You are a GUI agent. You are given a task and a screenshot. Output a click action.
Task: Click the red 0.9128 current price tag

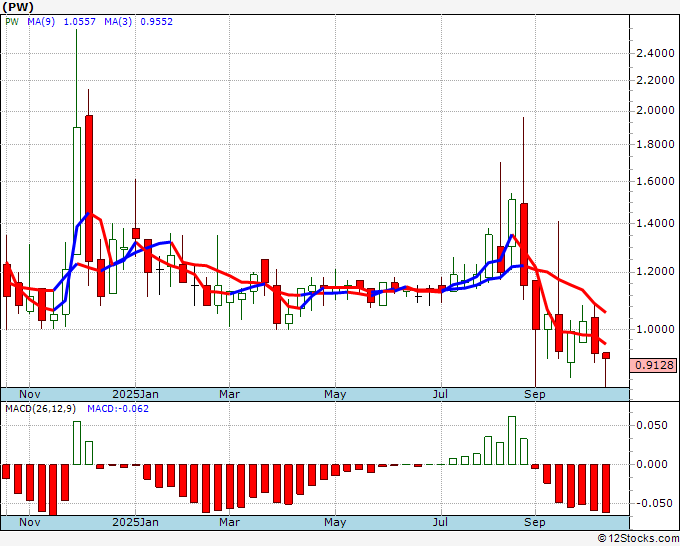pyautogui.click(x=654, y=366)
